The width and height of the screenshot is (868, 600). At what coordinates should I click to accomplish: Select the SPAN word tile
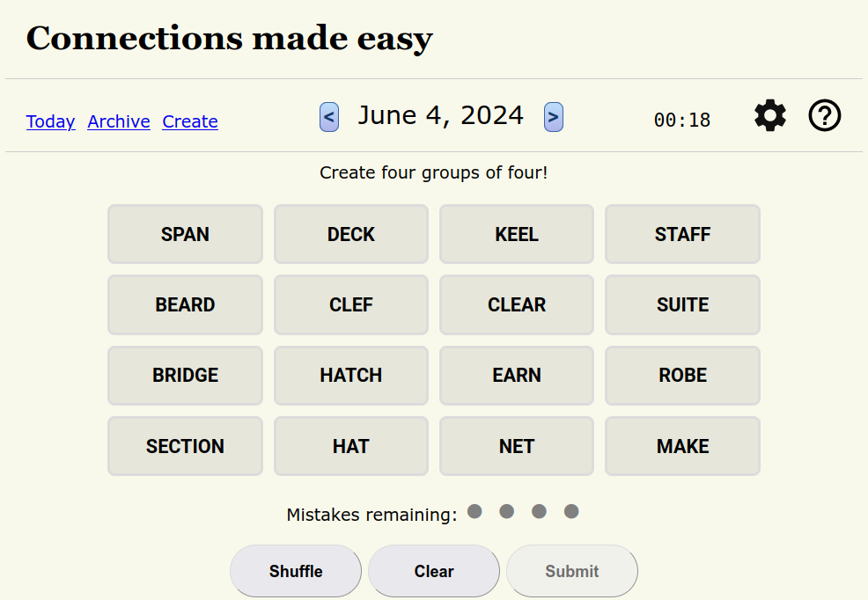[185, 234]
